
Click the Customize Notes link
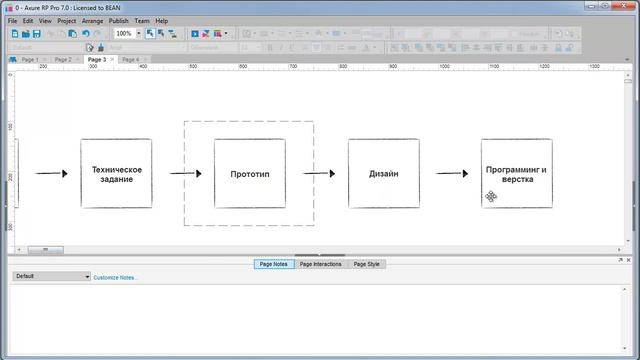tap(116, 278)
